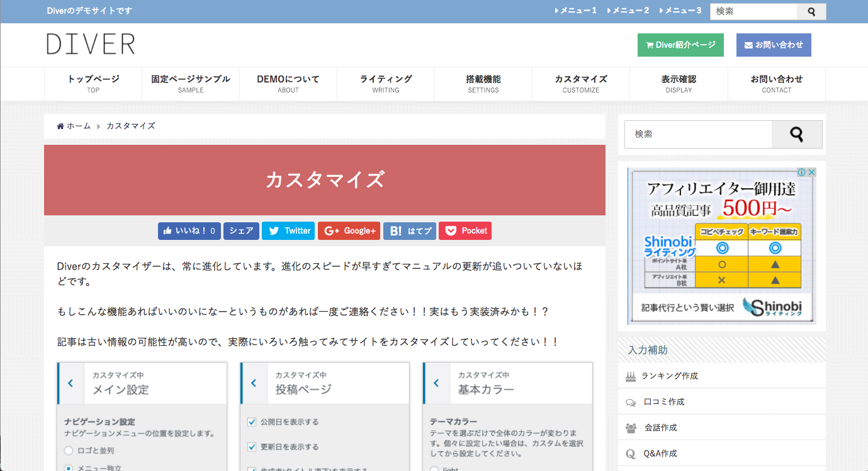Click the カスタマイズ page title banner
Viewport: 868px width, 471px height.
[x=325, y=180]
